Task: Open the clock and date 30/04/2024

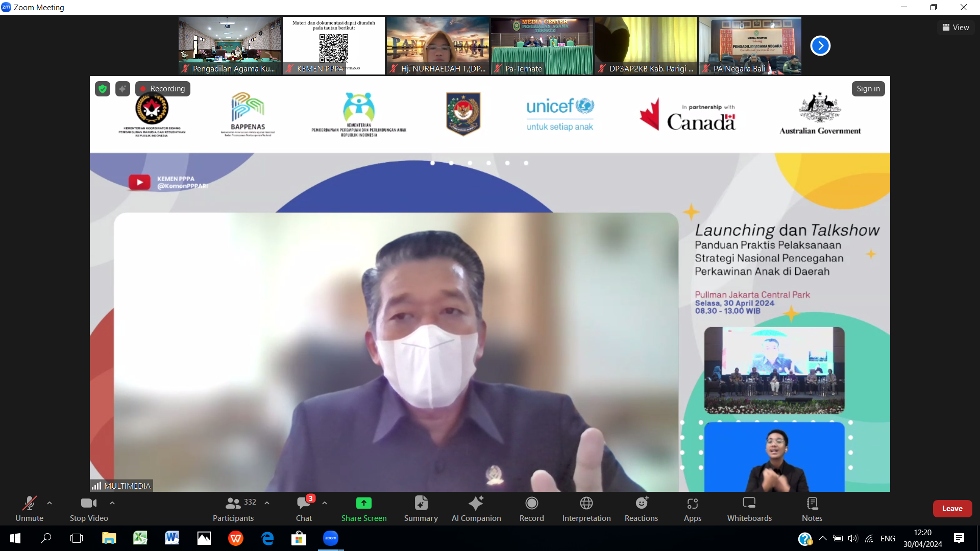Action: [x=923, y=538]
